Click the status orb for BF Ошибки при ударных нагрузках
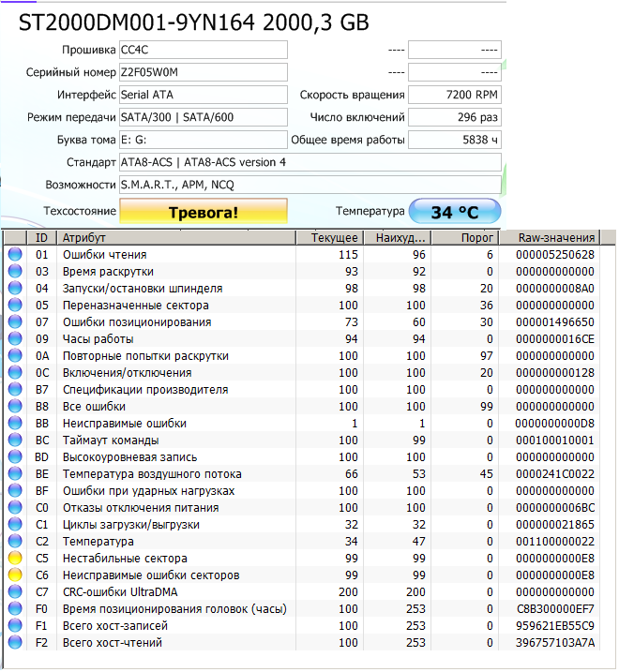Viewport: 619px width, 672px height. [x=15, y=491]
